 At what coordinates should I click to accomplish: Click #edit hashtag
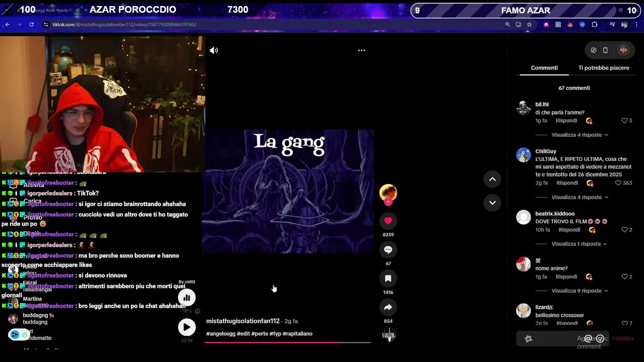click(x=244, y=334)
